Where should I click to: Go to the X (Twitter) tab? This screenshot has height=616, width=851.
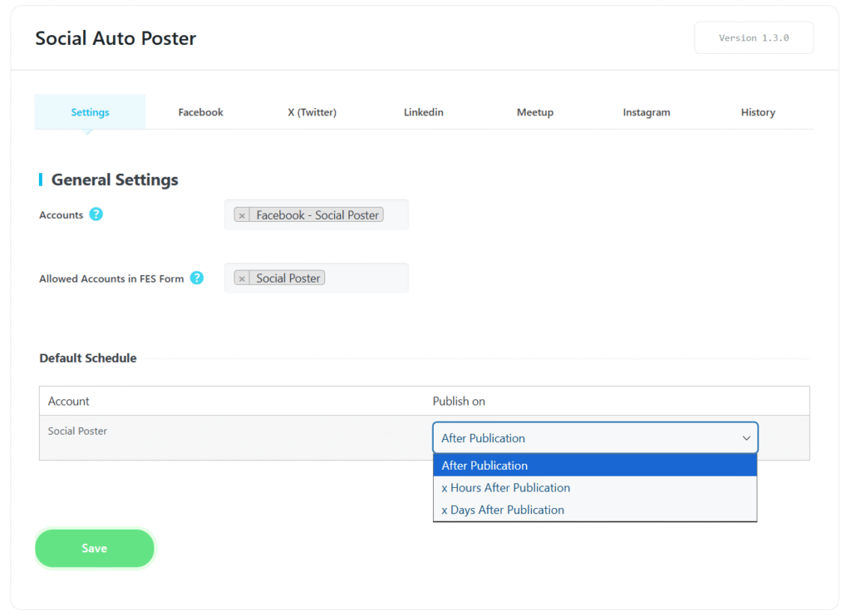click(x=312, y=112)
